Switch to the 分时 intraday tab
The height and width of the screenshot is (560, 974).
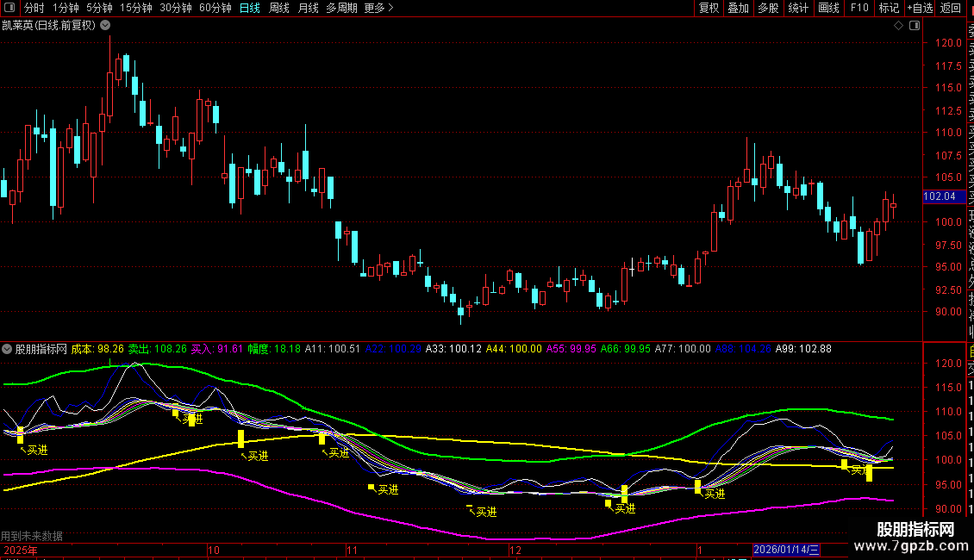click(x=34, y=8)
